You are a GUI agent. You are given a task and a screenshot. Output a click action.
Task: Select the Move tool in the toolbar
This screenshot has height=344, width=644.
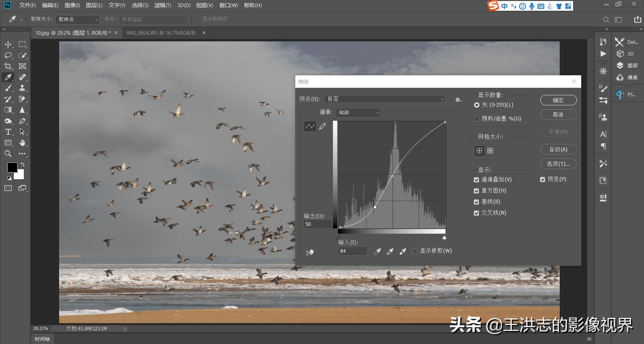coord(8,44)
